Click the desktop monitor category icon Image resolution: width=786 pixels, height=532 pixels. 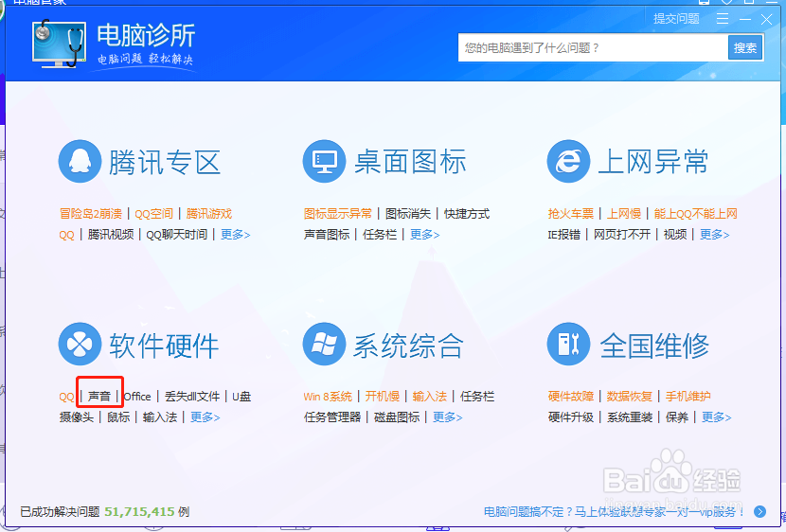click(x=324, y=161)
